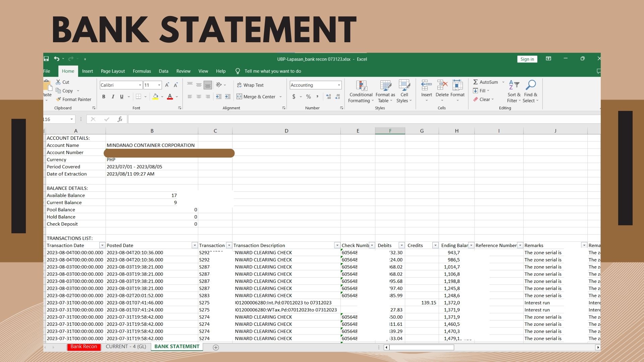Click the Conditional Formatting icon
This screenshot has width=644, height=362.
tap(361, 85)
